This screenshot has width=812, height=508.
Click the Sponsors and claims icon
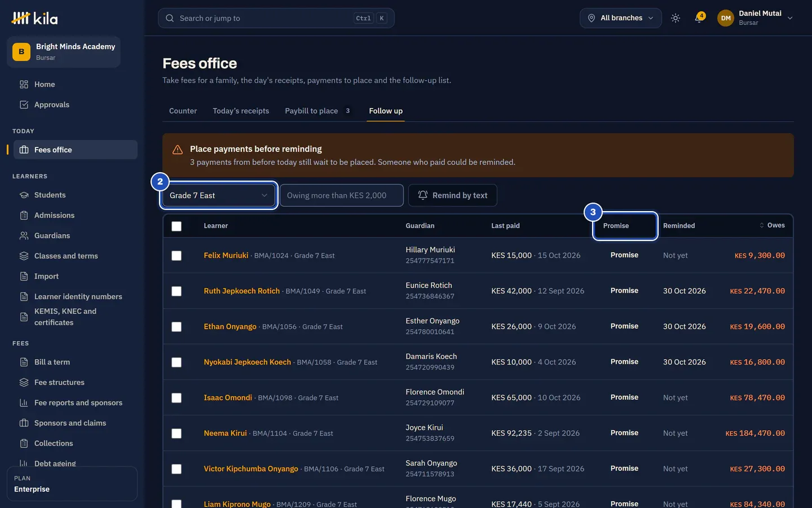24,423
